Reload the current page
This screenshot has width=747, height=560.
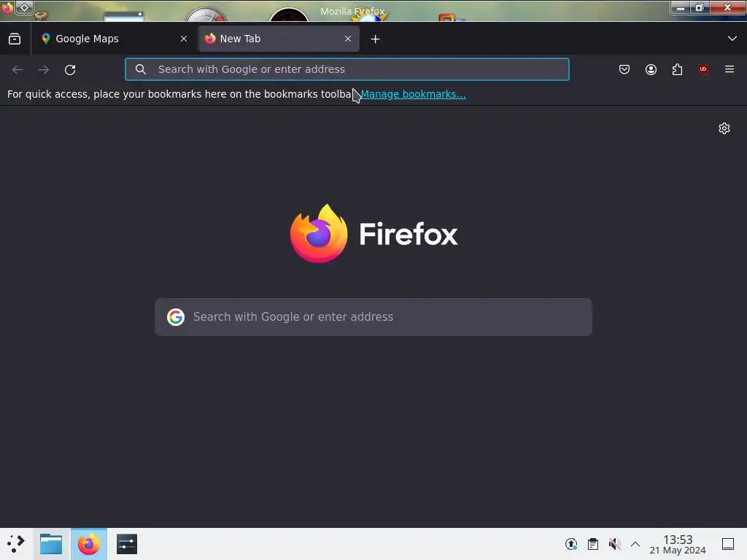[x=70, y=69]
